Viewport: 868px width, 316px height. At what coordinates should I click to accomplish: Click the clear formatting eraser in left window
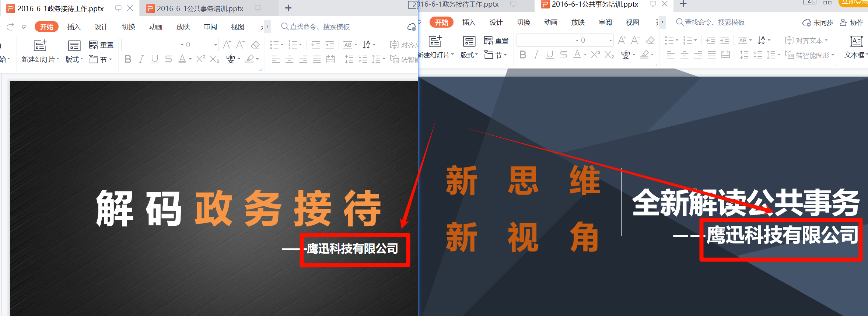(x=255, y=45)
